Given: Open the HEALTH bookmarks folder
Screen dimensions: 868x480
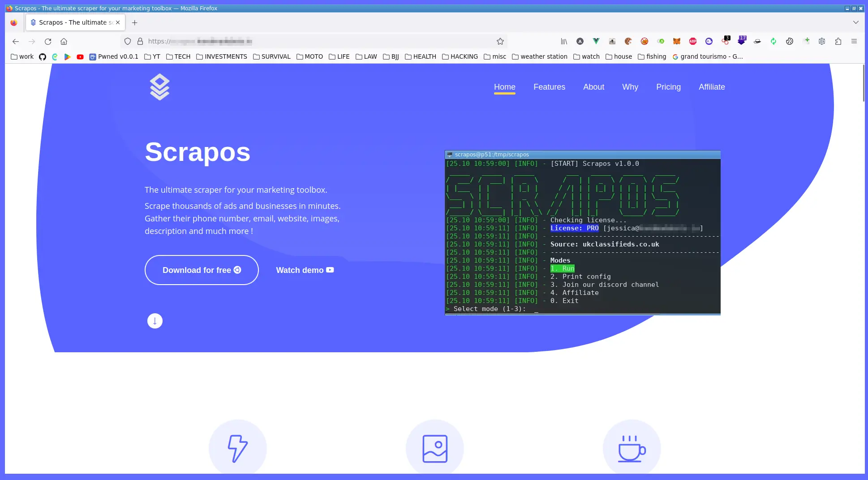Looking at the screenshot, I should (420, 56).
